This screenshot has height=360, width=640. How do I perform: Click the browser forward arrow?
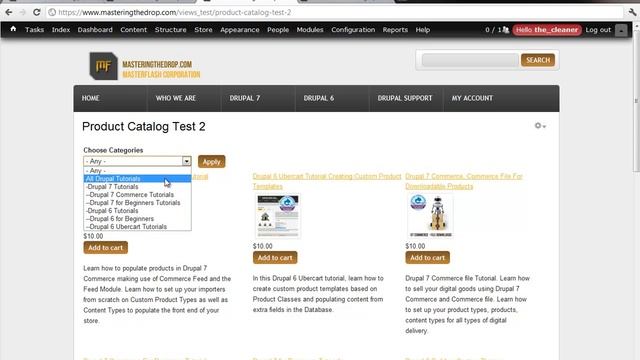pos(22,12)
